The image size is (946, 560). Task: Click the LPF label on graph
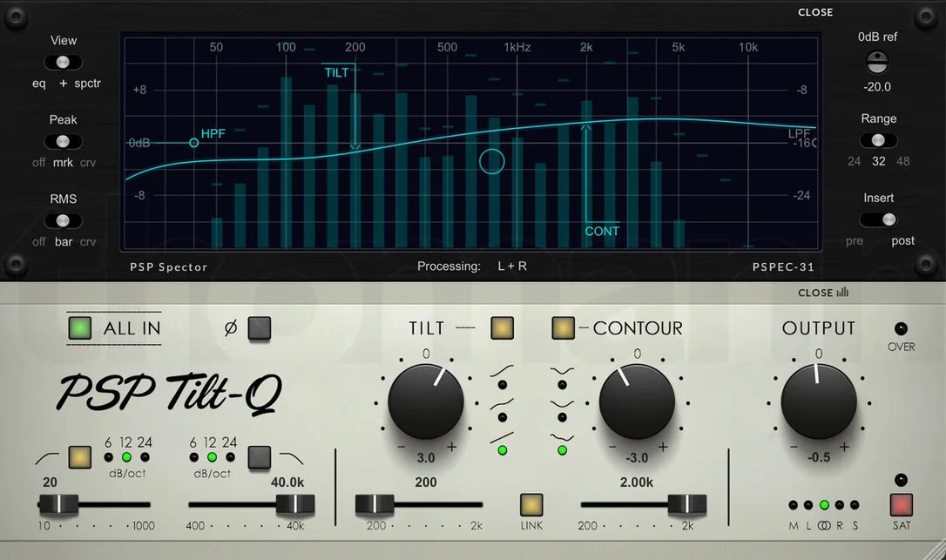(800, 133)
